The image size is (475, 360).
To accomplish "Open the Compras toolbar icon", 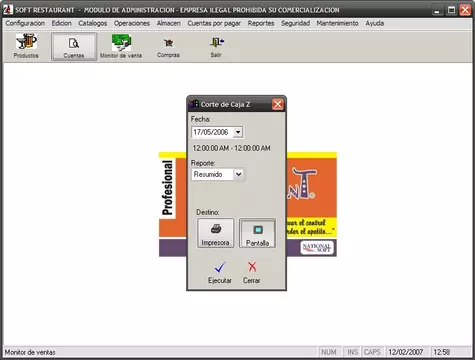I will (168, 43).
